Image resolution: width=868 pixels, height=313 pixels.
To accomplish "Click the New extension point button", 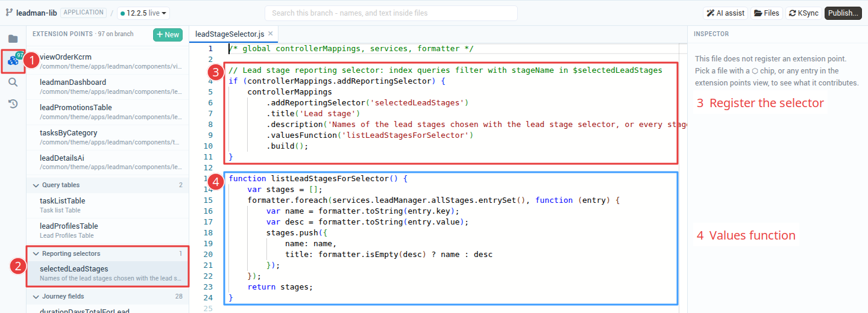I will 168,34.
